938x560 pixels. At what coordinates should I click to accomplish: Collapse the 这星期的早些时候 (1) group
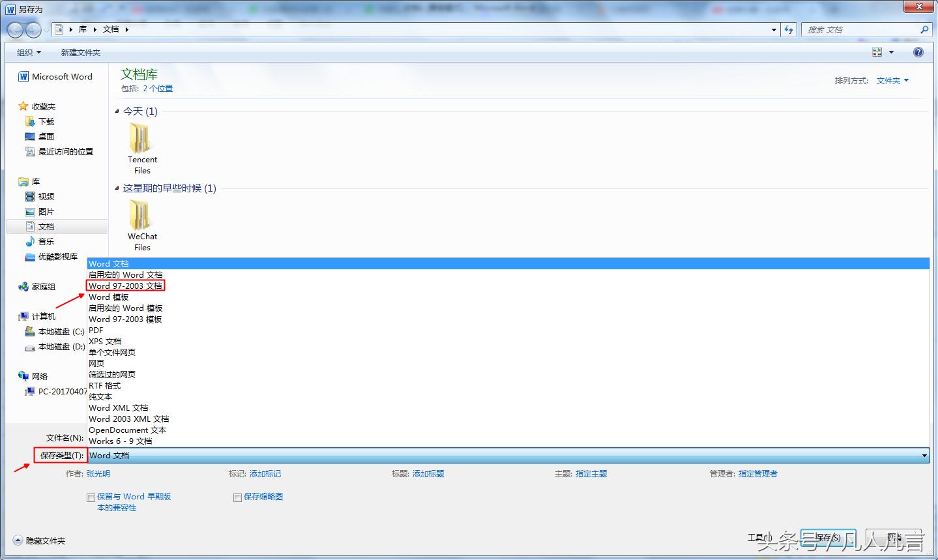(x=117, y=188)
